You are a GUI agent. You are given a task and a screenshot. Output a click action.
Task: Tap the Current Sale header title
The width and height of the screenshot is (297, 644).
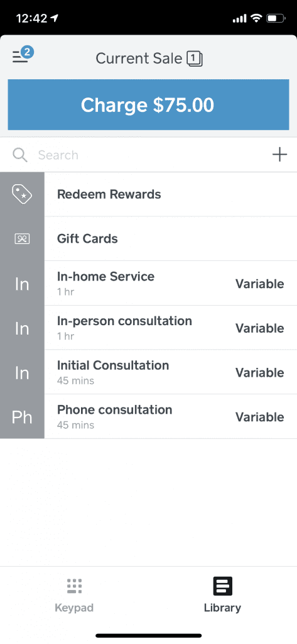(139, 58)
